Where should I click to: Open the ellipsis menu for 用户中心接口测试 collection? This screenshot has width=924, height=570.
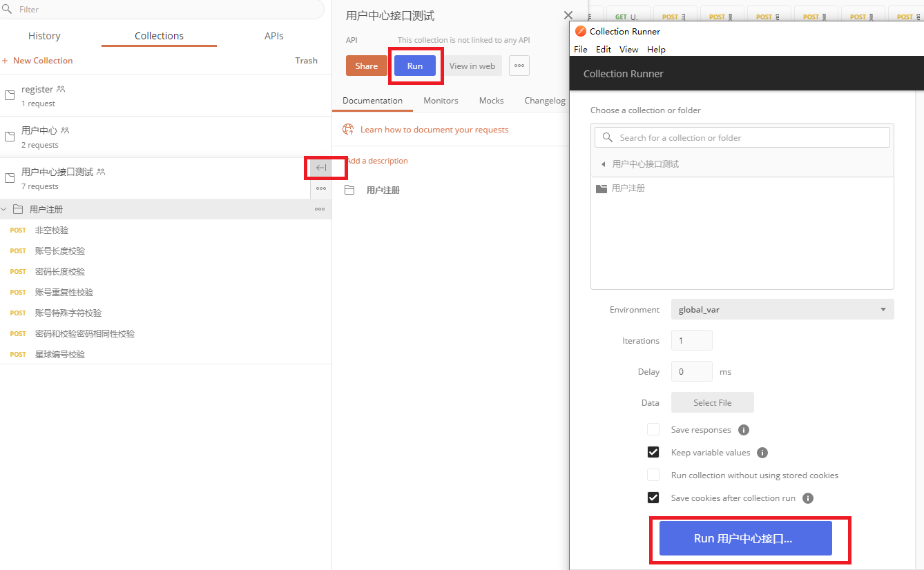321,188
